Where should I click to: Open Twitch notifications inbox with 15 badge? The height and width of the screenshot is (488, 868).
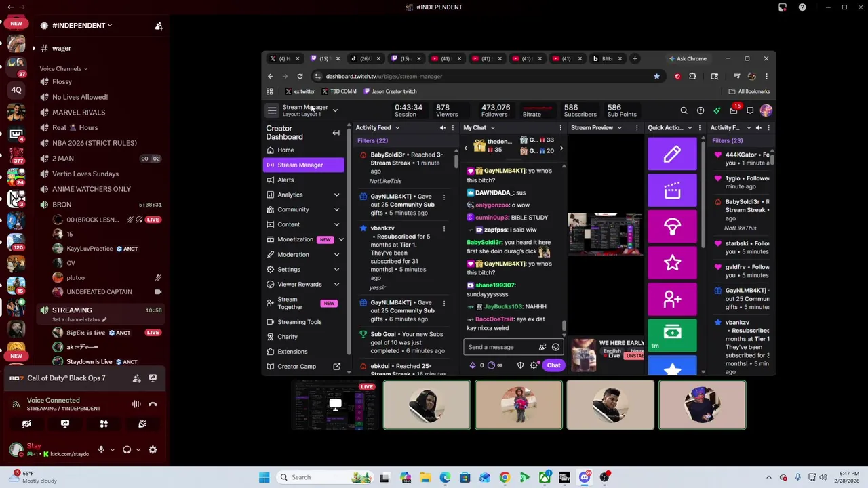[x=734, y=110]
